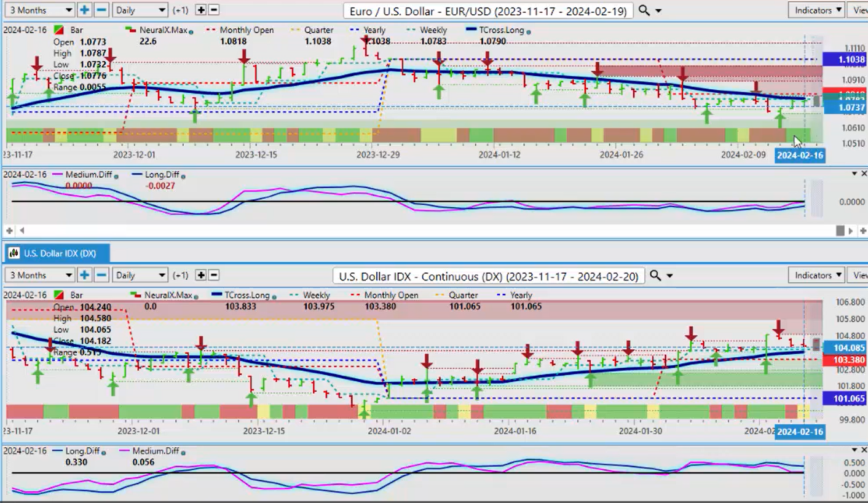
Task: Open TCross.Long settings dot in EUR/USD legend
Action: [x=529, y=31]
